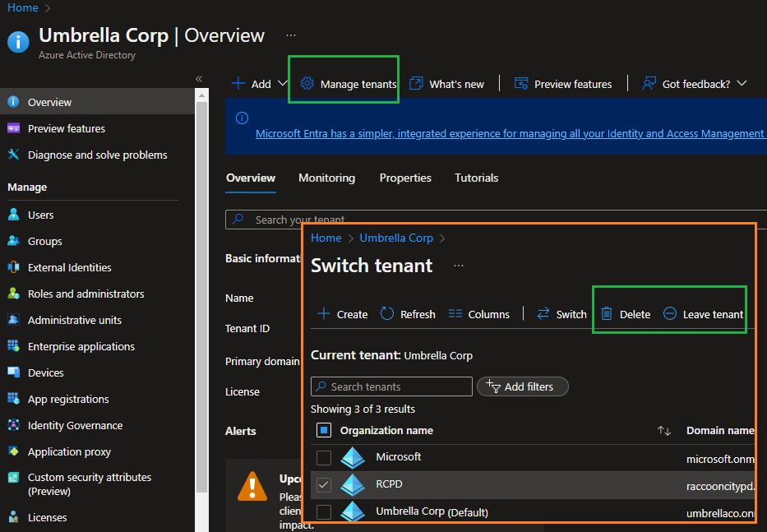Viewport: 767px width, 532px height.
Task: Uncheck the RCPD tenant checkbox
Action: (x=323, y=485)
